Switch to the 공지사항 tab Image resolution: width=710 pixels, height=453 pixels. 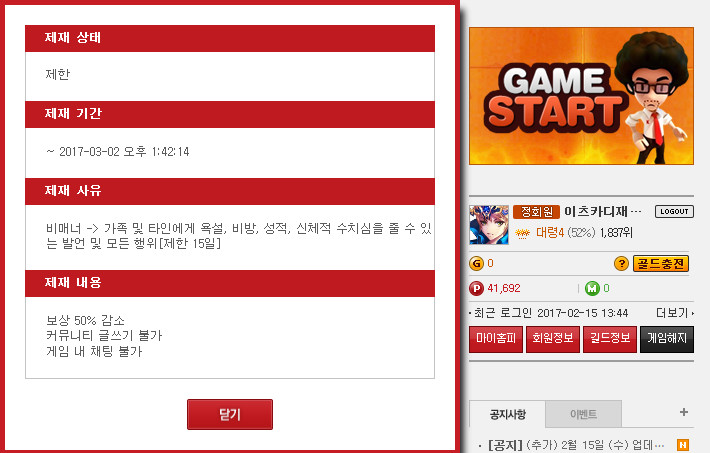click(508, 414)
